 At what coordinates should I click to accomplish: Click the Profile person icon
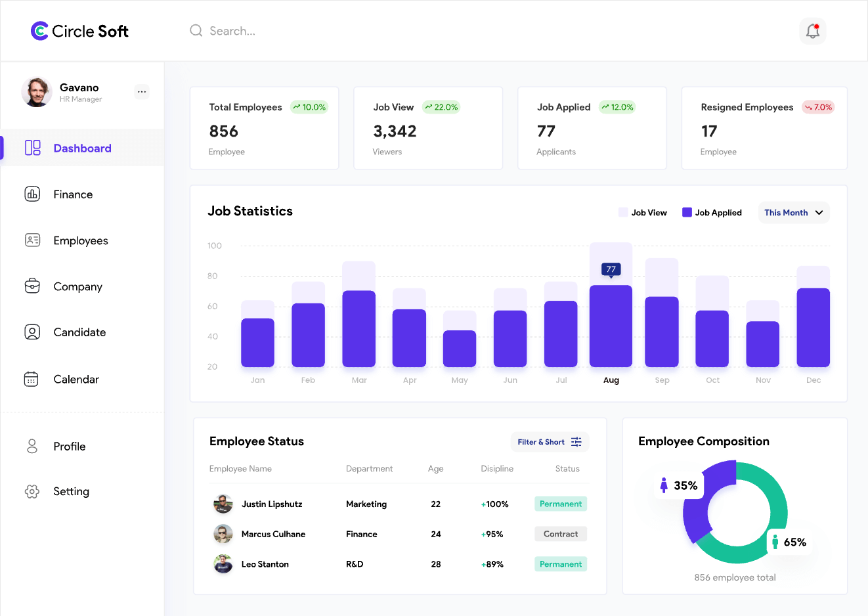coord(32,447)
